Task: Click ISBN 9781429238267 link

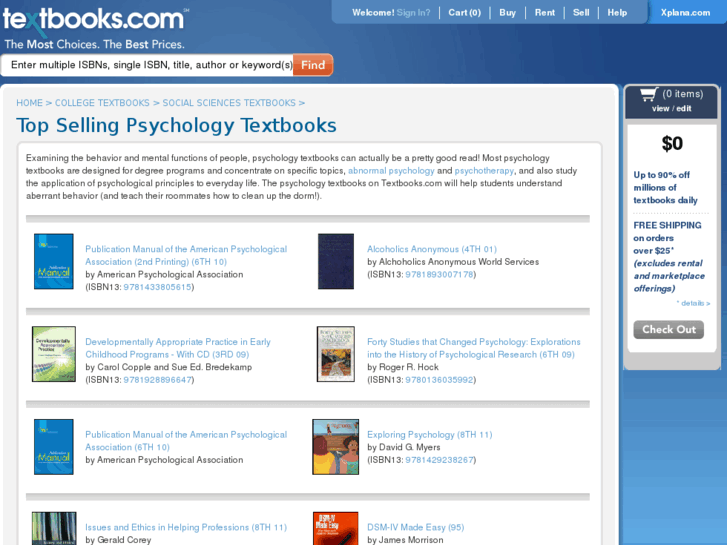Action: coord(439,460)
